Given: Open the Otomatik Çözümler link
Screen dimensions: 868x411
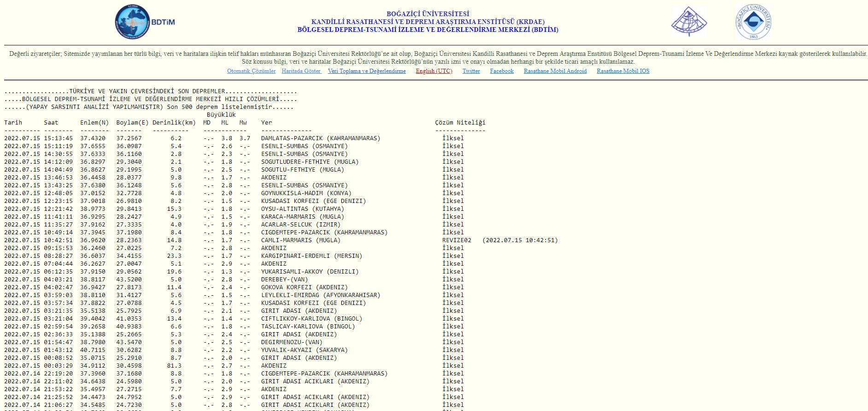Looking at the screenshot, I should [x=251, y=71].
